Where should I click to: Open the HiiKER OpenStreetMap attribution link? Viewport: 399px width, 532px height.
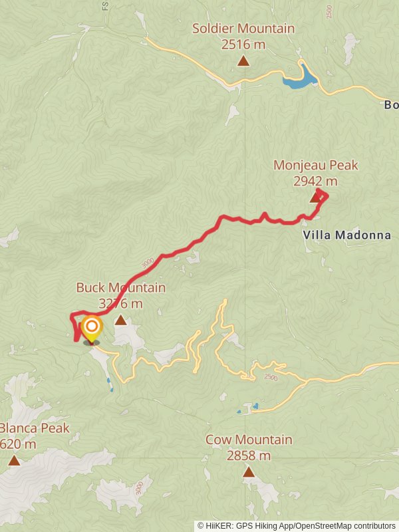297,526
